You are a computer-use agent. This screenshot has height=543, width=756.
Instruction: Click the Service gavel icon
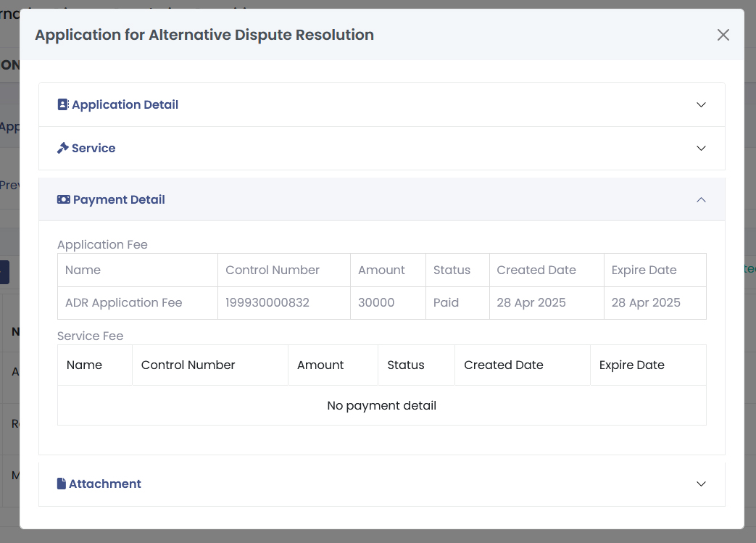pyautogui.click(x=63, y=148)
